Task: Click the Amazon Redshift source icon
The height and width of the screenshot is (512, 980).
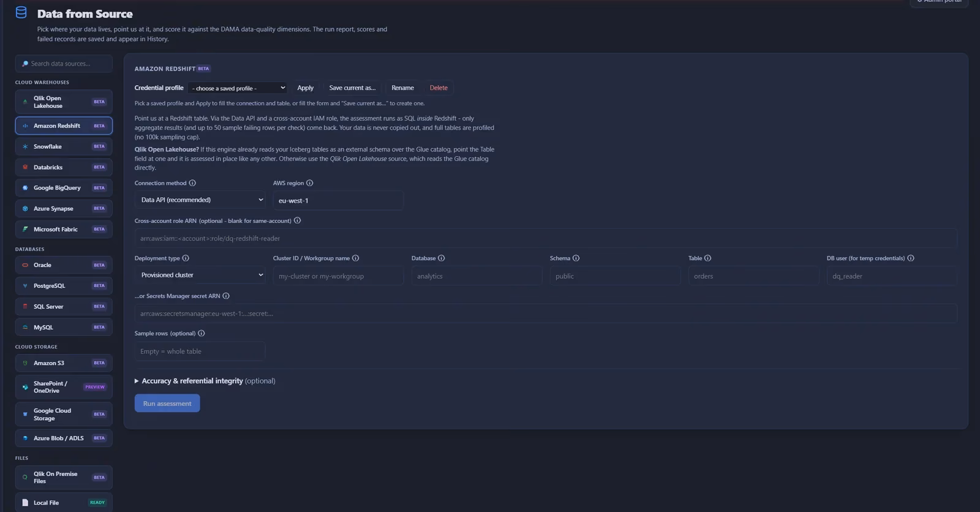Action: (x=25, y=126)
